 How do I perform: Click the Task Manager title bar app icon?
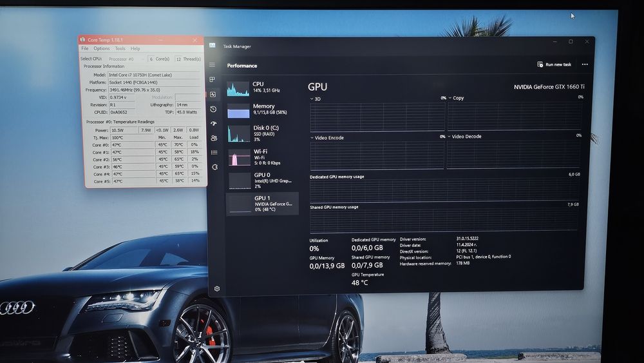[213, 45]
